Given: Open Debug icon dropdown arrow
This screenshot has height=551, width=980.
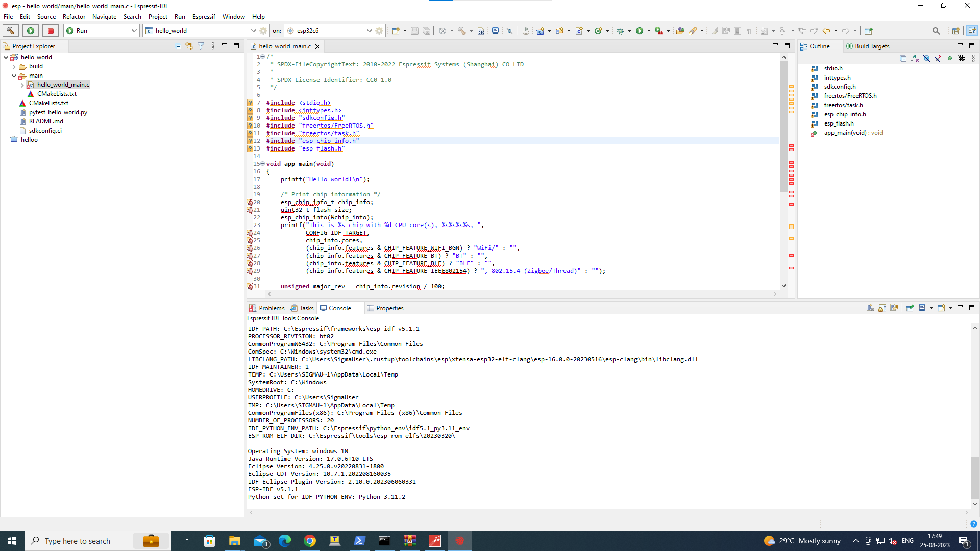Looking at the screenshot, I should [x=629, y=31].
